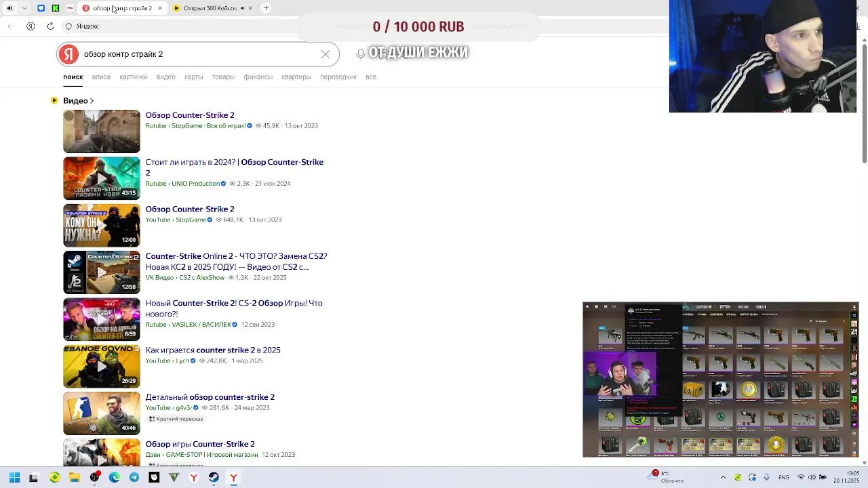The width and height of the screenshot is (868, 488).
Task: Open 'Counter-Strike Online 2 - ЧТО ЭТО?' link
Action: point(236,261)
